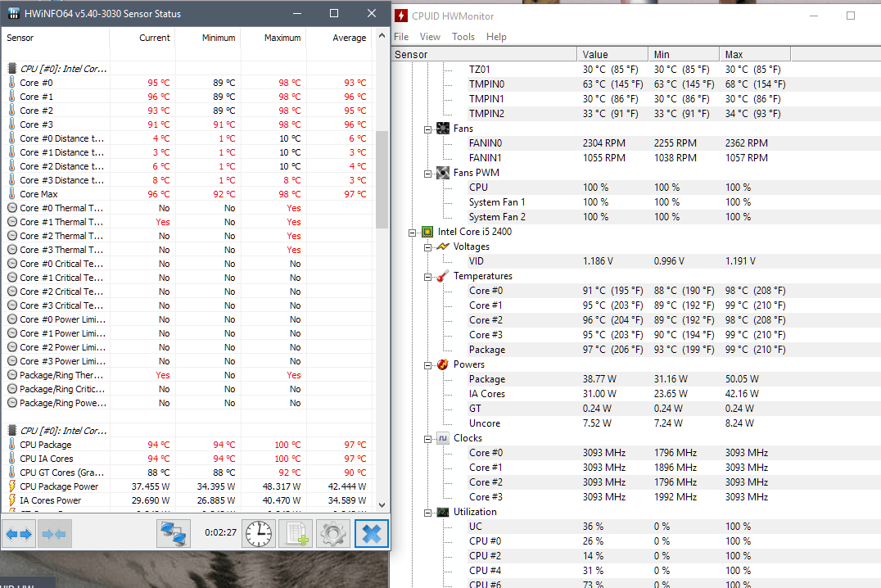The image size is (881, 588).
Task: Click the Minimum column header in HWiNFO
Action: 208,38
